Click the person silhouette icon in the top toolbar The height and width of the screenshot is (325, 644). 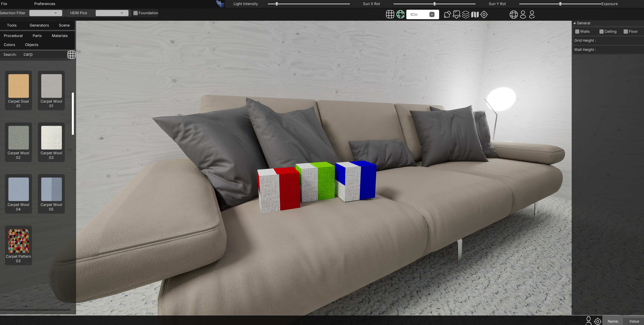tap(523, 14)
